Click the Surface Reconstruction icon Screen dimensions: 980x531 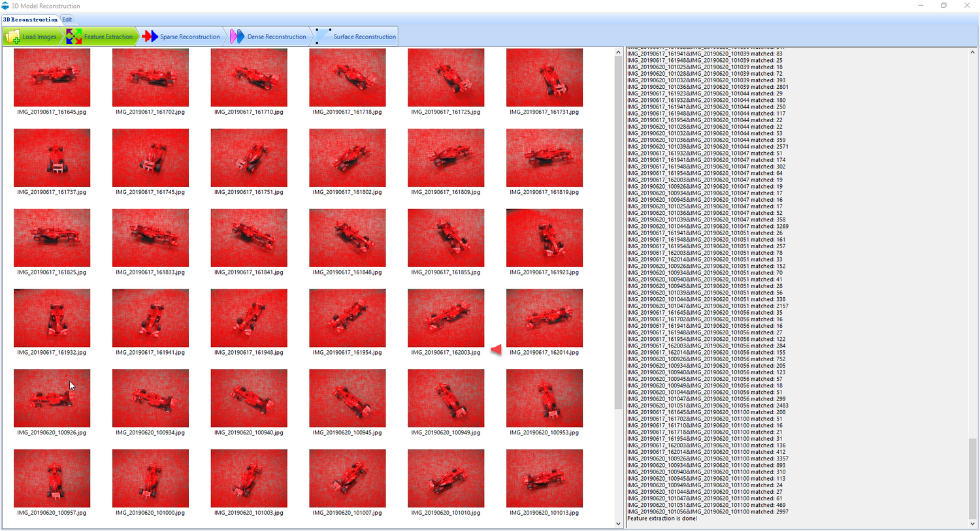coord(323,37)
